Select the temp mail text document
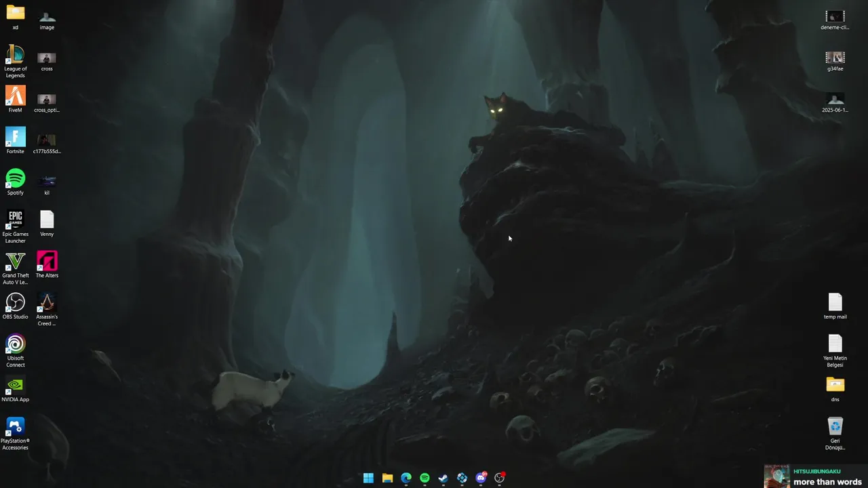The height and width of the screenshot is (488, 868). [835, 306]
